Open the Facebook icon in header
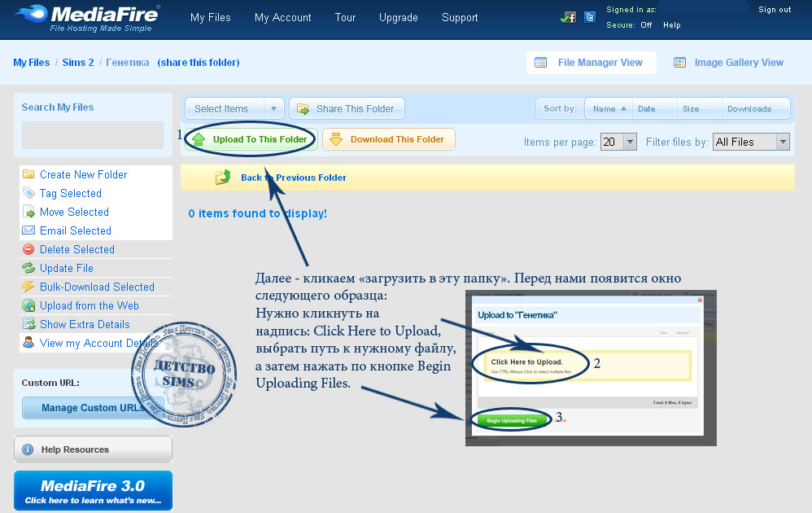This screenshot has height=513, width=812. click(569, 18)
